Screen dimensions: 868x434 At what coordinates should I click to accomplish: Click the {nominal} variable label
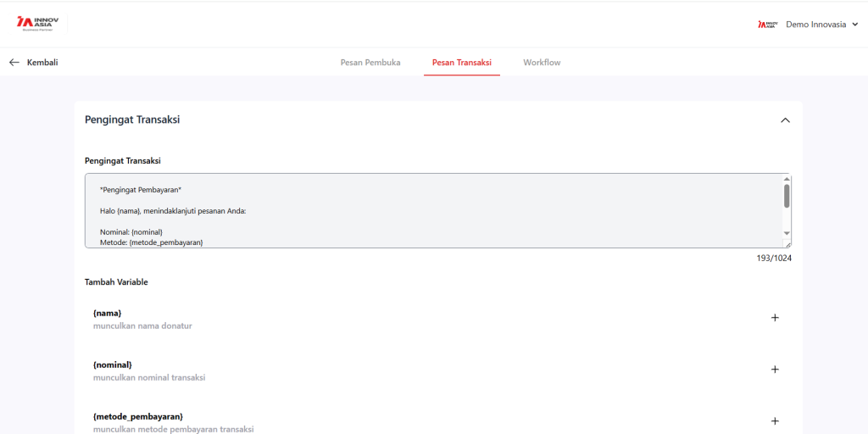pyautogui.click(x=113, y=364)
